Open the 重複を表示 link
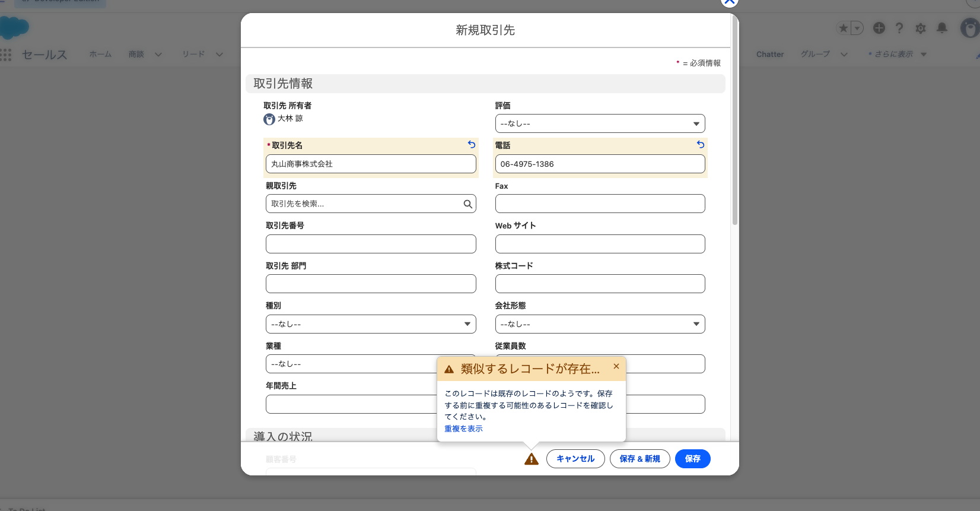 464,429
